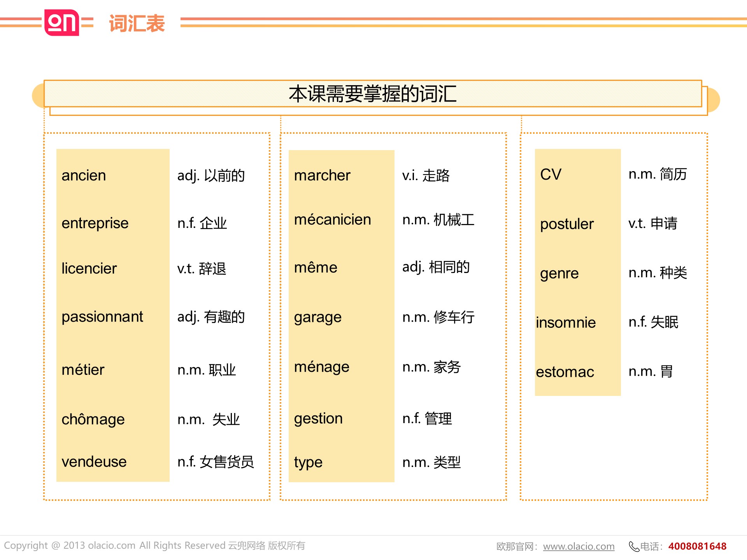Viewport: 747px width, 560px height.
Task: Click the word 'mécanicien'
Action: (332, 220)
